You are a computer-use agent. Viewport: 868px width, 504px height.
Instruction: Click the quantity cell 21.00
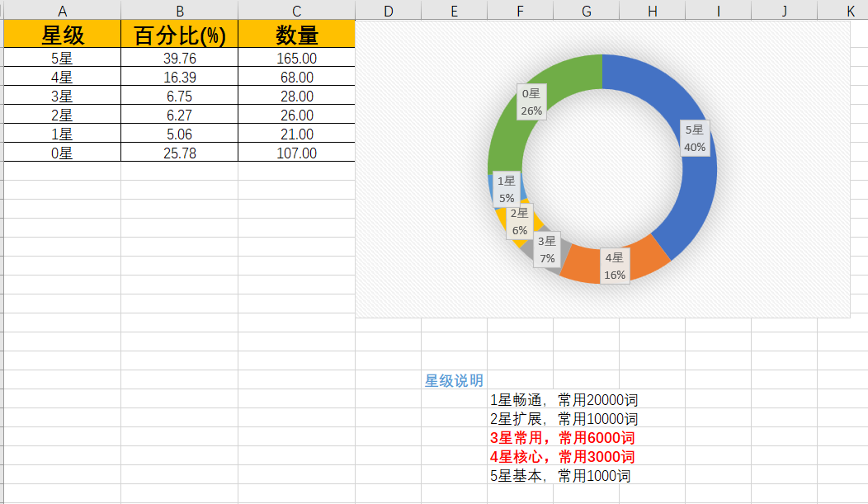[x=297, y=134]
